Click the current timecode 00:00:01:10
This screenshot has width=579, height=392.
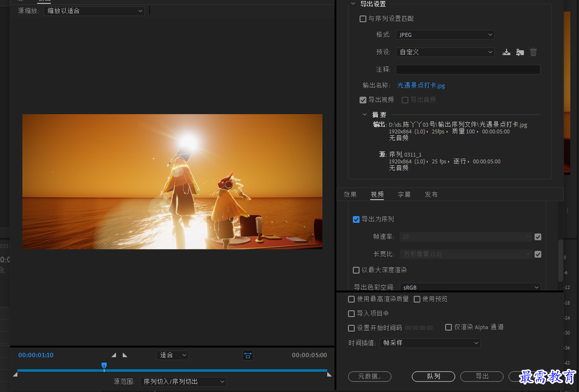coord(36,355)
